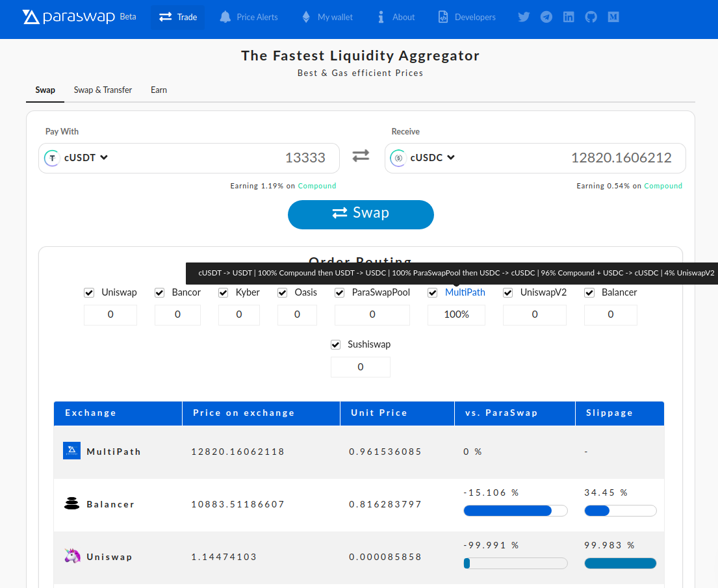Open Twitter social icon
The height and width of the screenshot is (588, 718).
[x=523, y=17]
